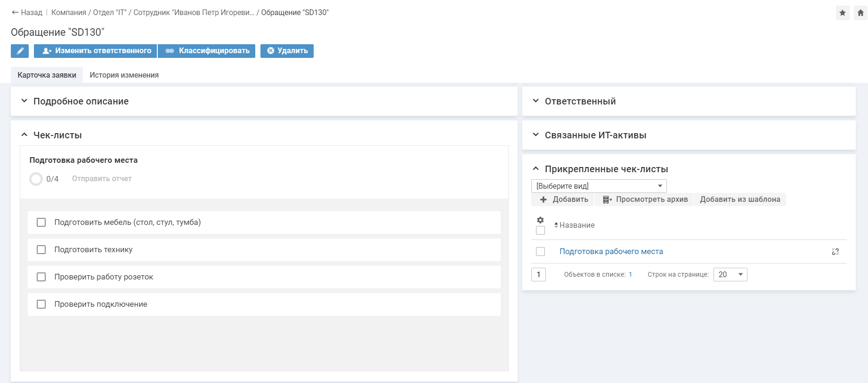
Task: Open Подготовка рабочего места checklist link
Action: click(x=611, y=252)
